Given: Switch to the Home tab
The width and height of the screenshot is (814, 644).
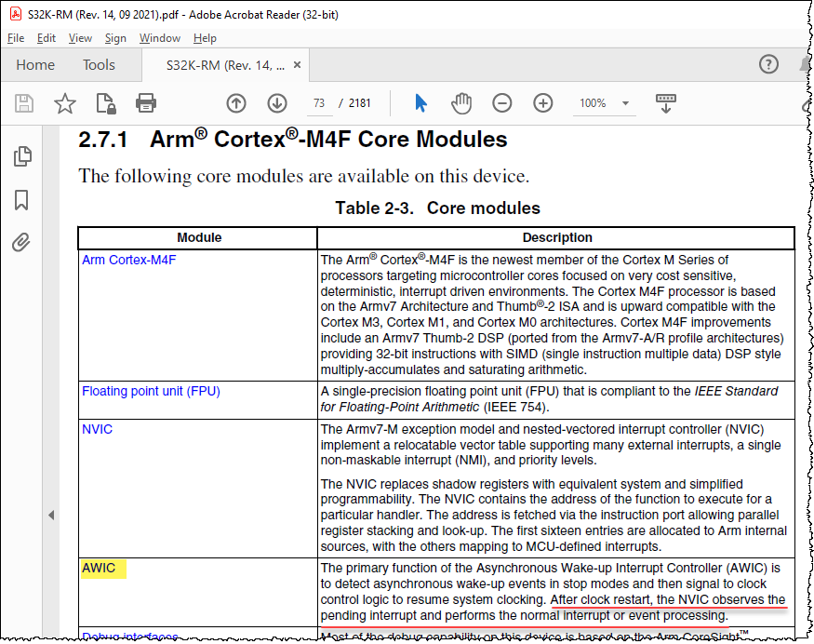Looking at the screenshot, I should coord(35,65).
